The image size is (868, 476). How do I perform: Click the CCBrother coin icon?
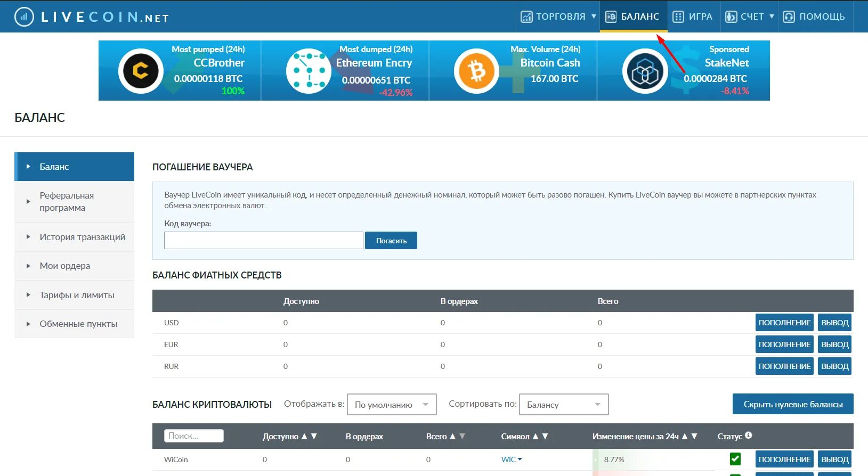point(141,71)
